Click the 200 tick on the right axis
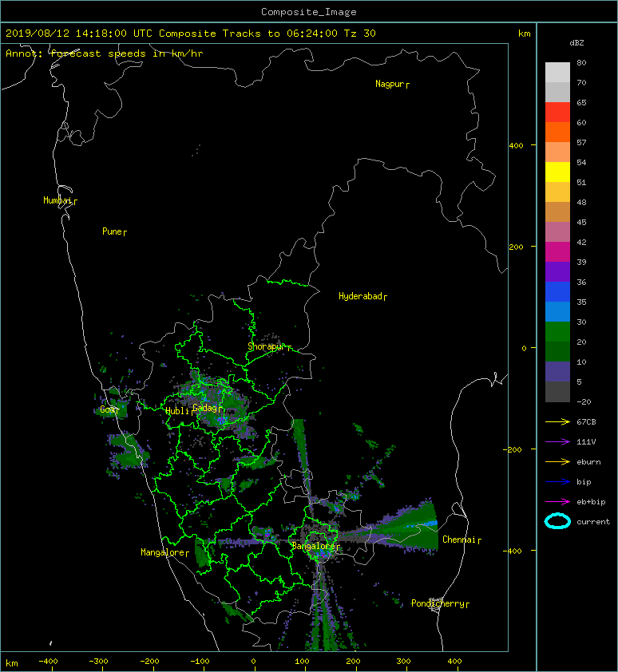 pos(516,247)
